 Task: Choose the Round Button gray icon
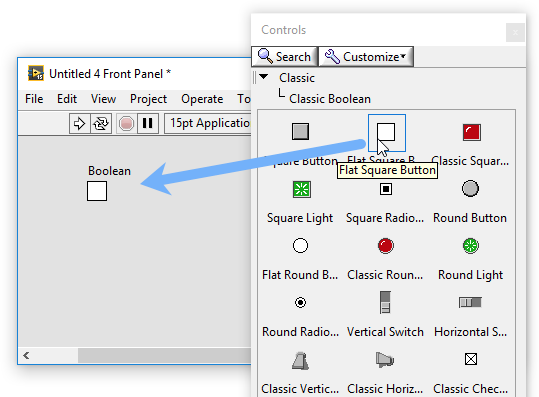point(470,188)
